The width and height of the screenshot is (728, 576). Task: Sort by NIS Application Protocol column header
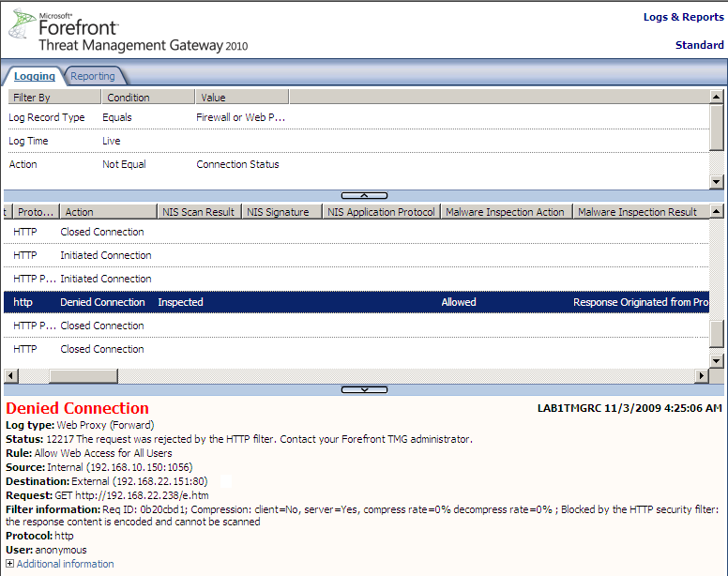click(381, 212)
